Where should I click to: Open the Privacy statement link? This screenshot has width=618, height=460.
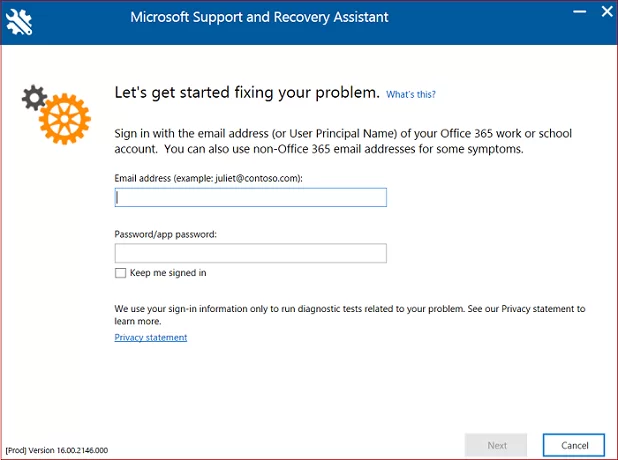click(151, 337)
